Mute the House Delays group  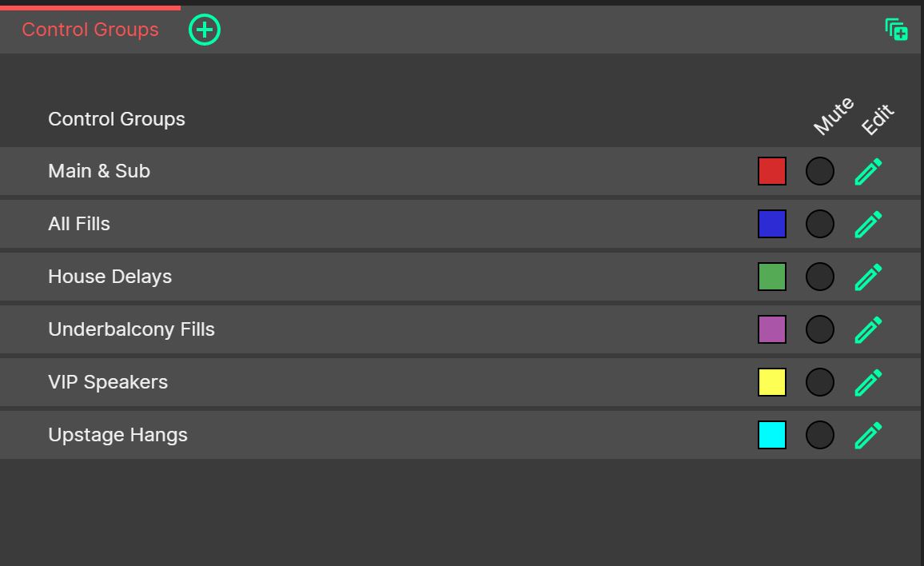820,277
